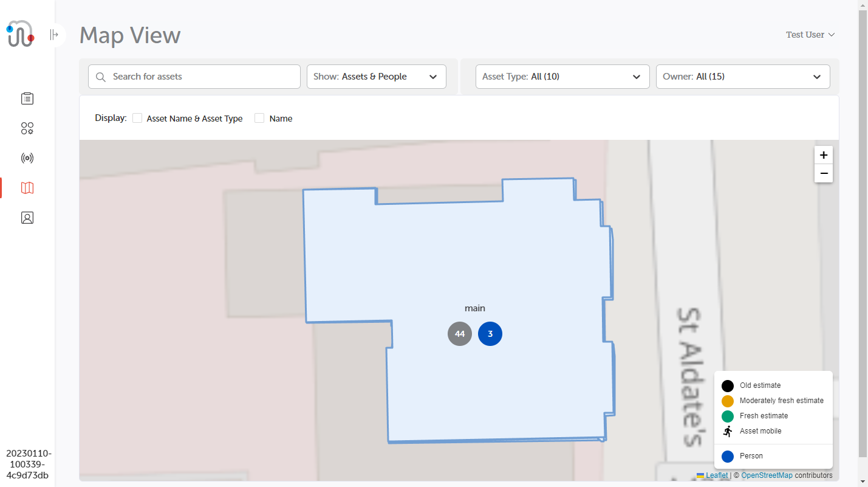Open the OpenStreetMap link

pos(767,475)
